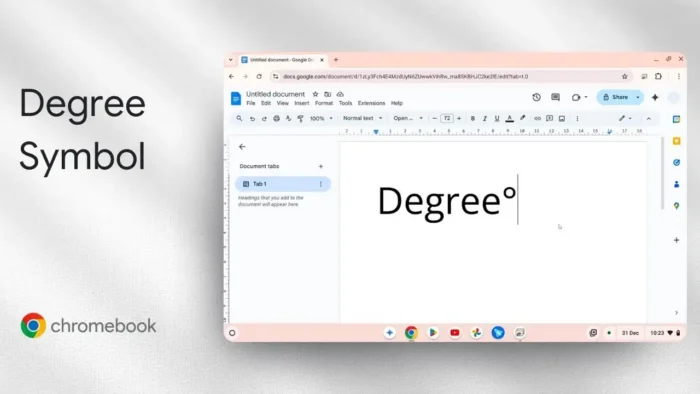This screenshot has width=700, height=394.
Task: Open the View menu
Action: tap(283, 103)
